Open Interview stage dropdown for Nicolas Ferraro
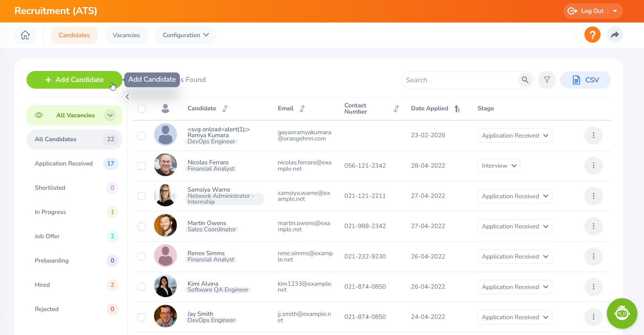The image size is (644, 335). [499, 166]
